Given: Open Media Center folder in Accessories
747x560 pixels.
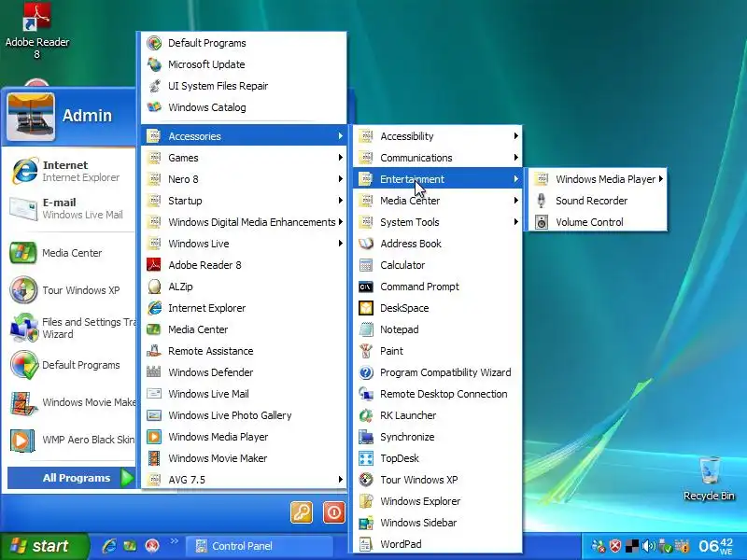Looking at the screenshot, I should point(437,201).
